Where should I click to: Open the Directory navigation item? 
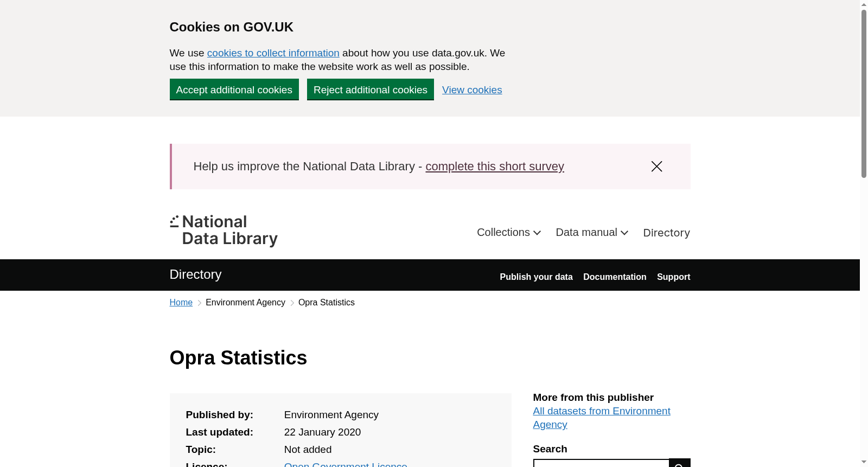point(666,233)
